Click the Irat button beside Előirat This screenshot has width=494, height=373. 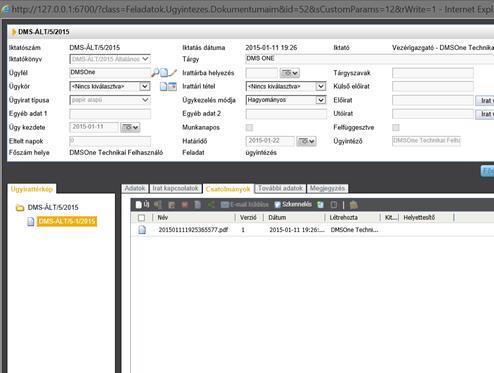[x=485, y=100]
